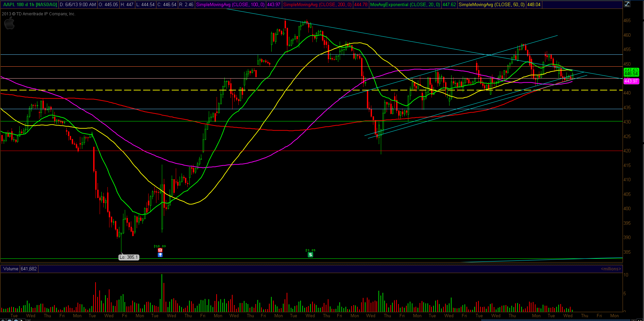Click the SimpleMovingAvg (CLOSE, 200, 0) label
Viewport: 644px width, 321px height.
(317, 5)
